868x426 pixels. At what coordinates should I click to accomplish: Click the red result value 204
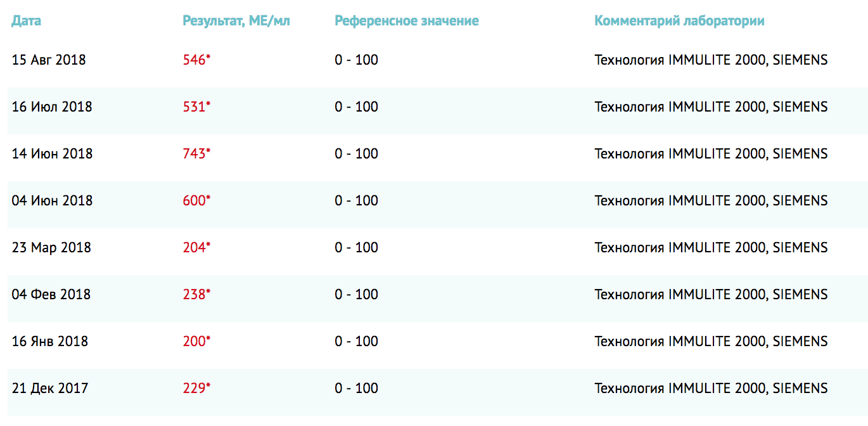click(195, 248)
